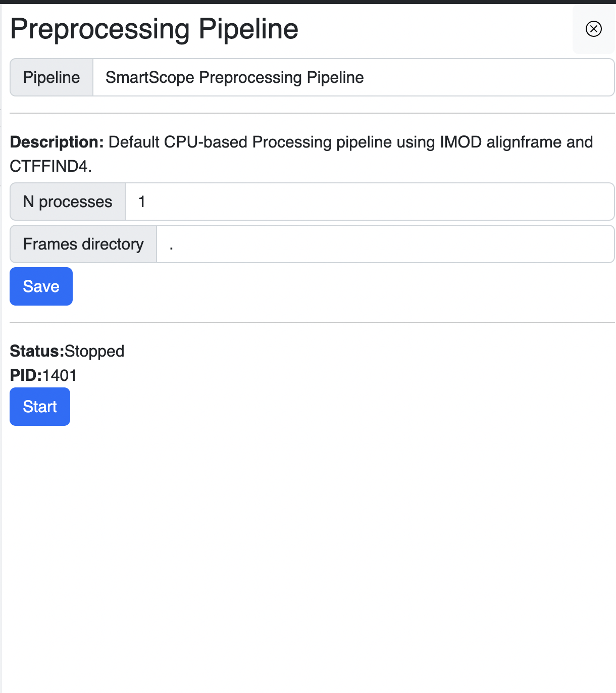The height and width of the screenshot is (693, 616).
Task: Select the PID 1401 value
Action: tap(60, 375)
